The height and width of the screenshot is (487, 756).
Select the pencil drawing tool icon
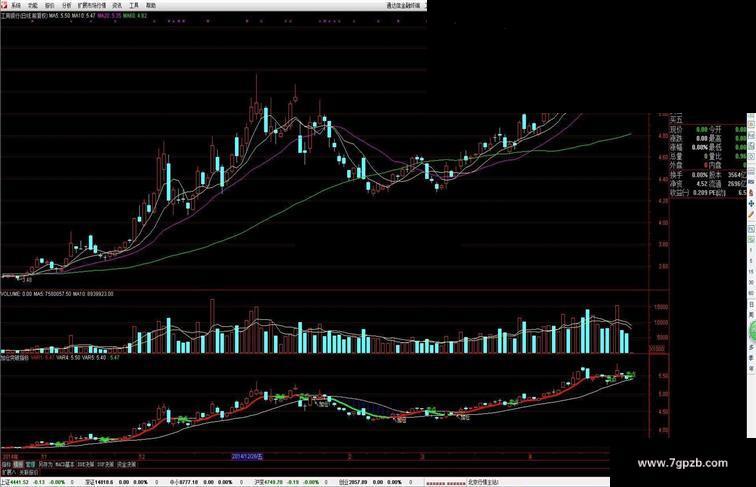tap(751, 215)
